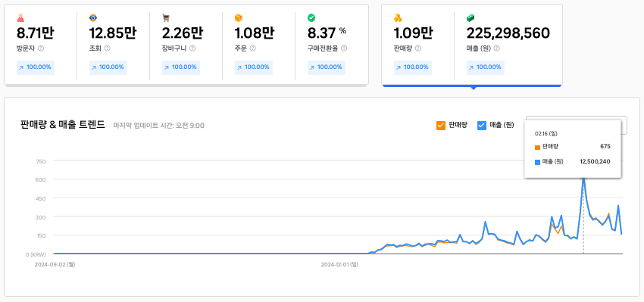Viewport: 644px width, 302px height.
Task: Click the box icon above 주문
Action: click(x=239, y=17)
